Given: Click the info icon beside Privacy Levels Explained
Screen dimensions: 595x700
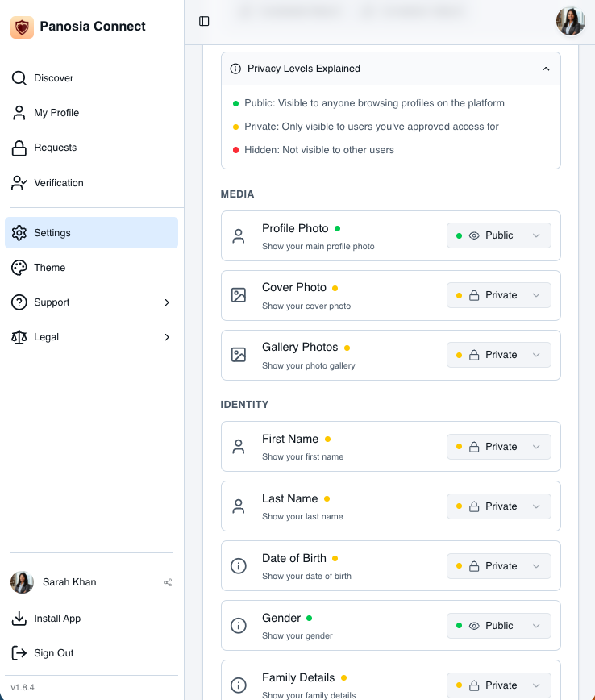Looking at the screenshot, I should [235, 69].
